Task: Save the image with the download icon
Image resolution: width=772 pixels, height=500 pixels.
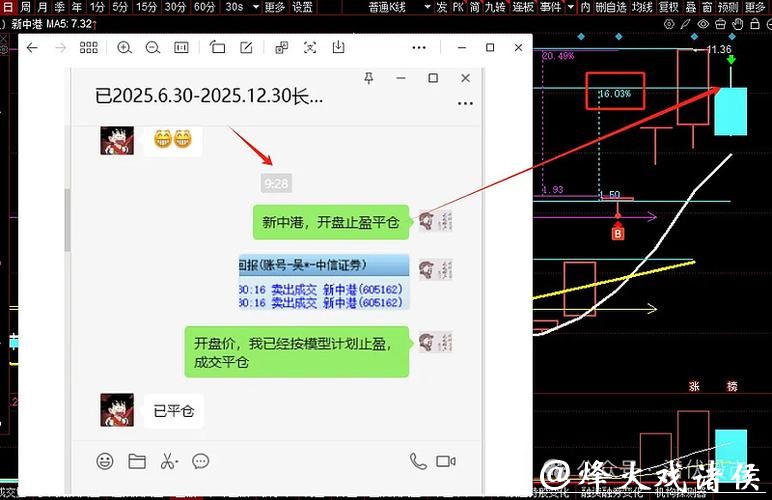Action: coord(338,48)
